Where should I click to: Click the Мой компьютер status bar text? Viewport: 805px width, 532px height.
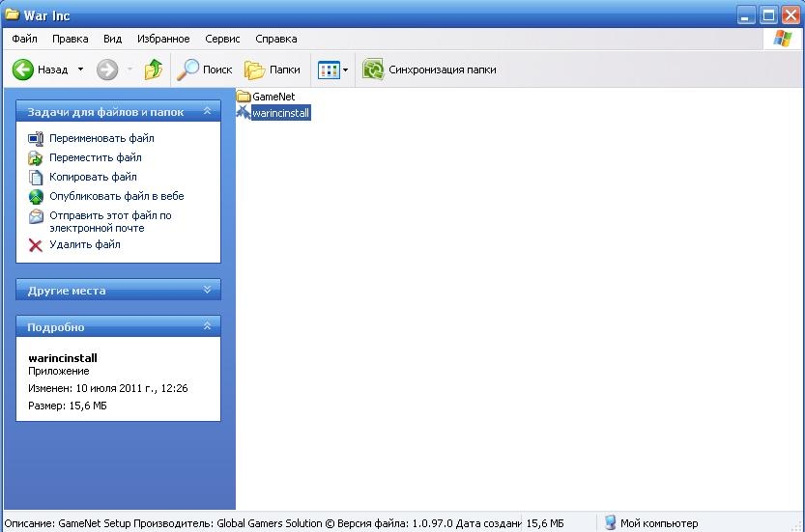(659, 523)
